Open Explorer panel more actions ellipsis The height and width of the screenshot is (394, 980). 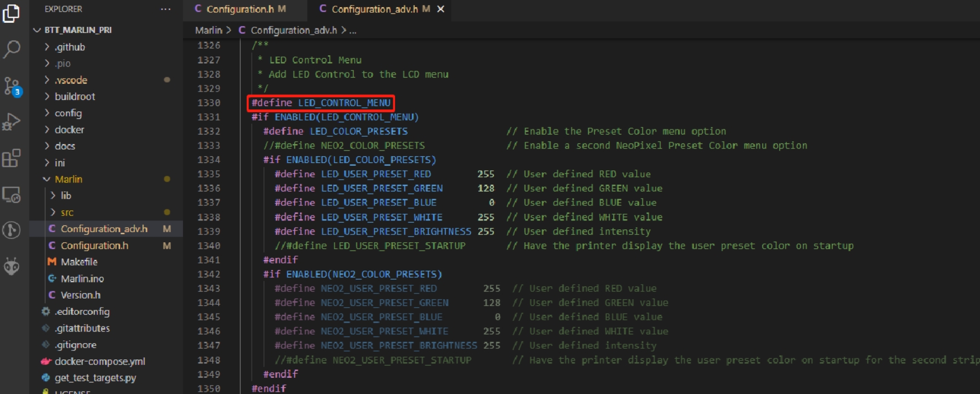[166, 9]
